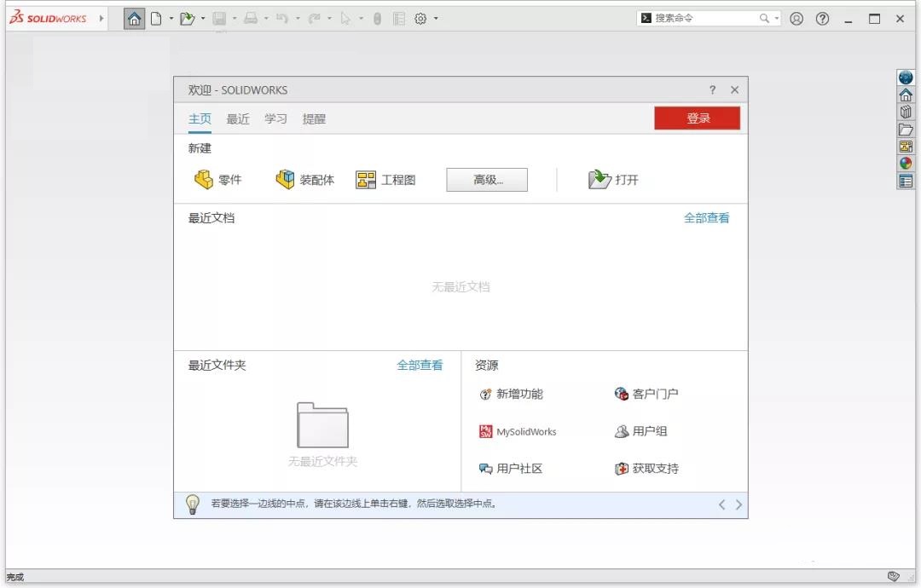This screenshot has width=921, height=588.
Task: Click 全部查看 next to 最近文档
Action: click(x=707, y=217)
